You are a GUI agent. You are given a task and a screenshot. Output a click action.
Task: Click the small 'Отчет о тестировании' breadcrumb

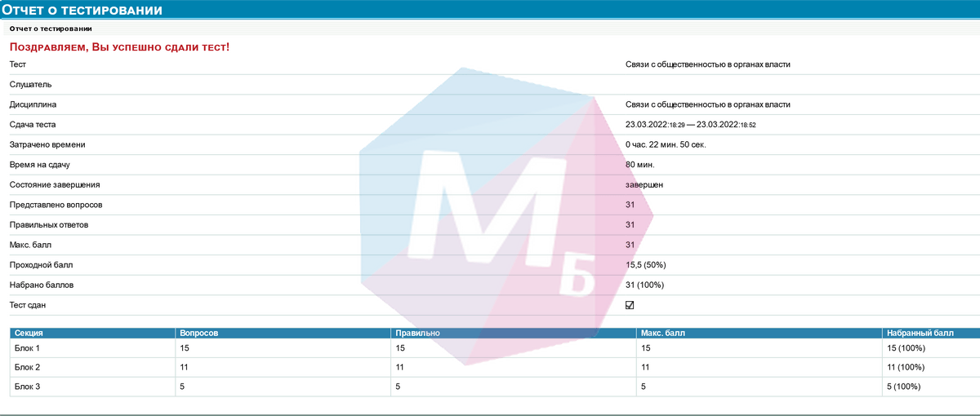click(x=50, y=29)
